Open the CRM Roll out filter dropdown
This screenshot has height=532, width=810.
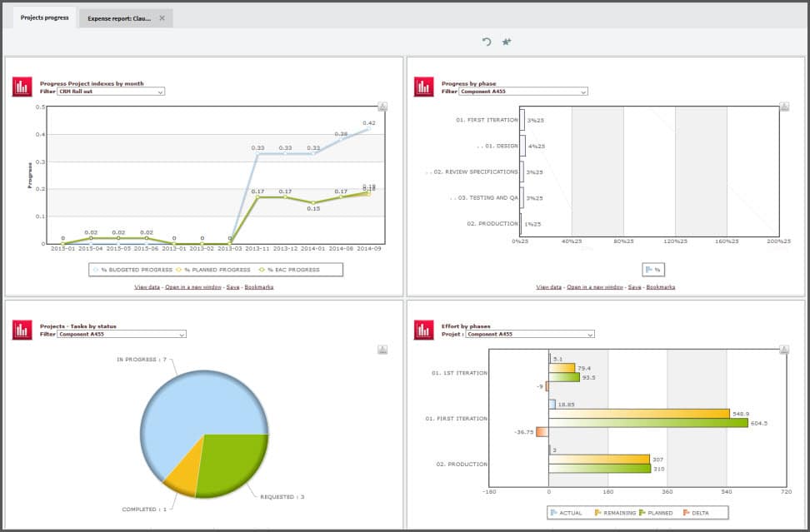tap(111, 91)
